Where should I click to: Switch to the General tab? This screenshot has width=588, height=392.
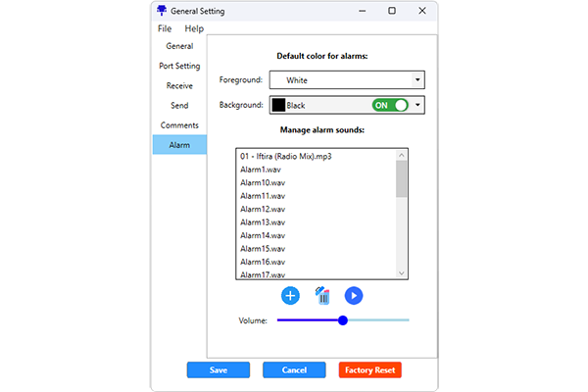click(179, 46)
